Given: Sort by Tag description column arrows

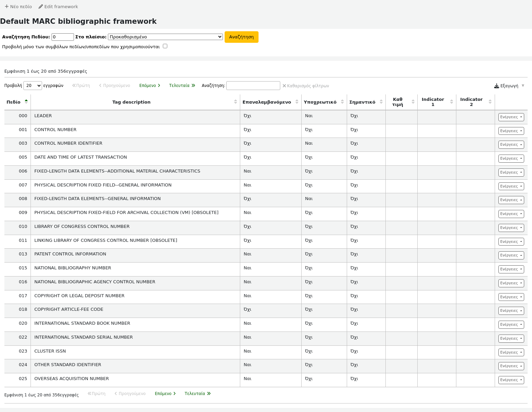Looking at the screenshot, I should [235, 102].
